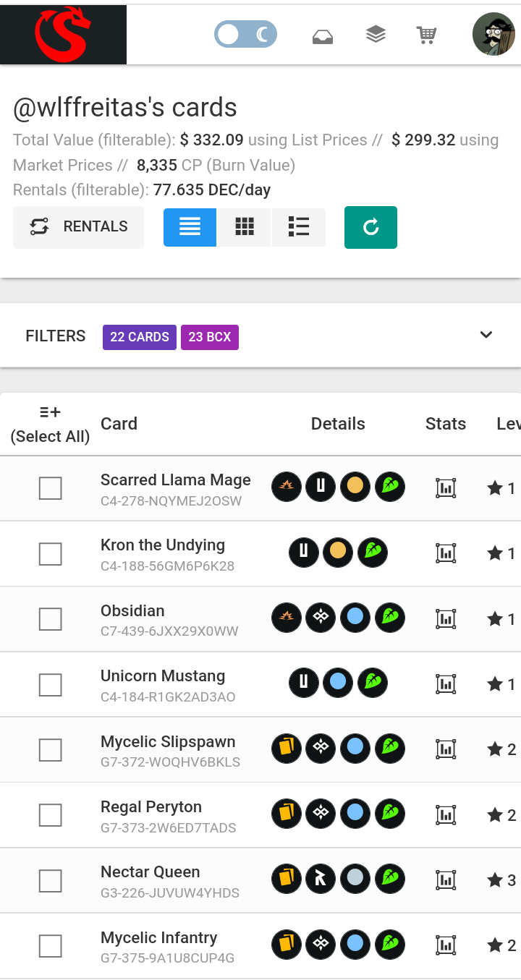Click Select All cards header
521x980 pixels.
pyautogui.click(x=50, y=424)
